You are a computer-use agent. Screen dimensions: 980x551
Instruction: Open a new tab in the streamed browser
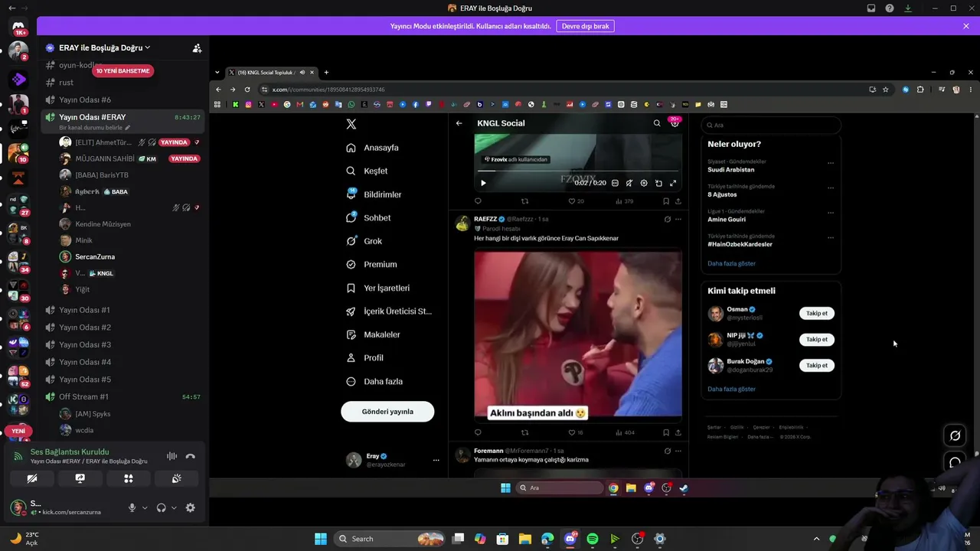326,73
